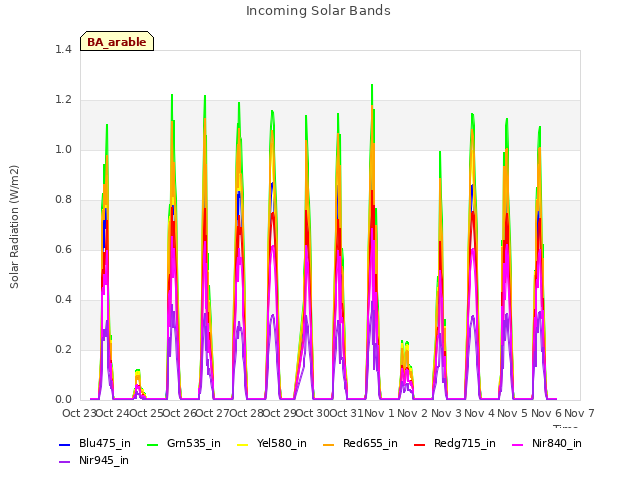
Task: Click the Oct 23 date tick label
Action: tap(79, 413)
